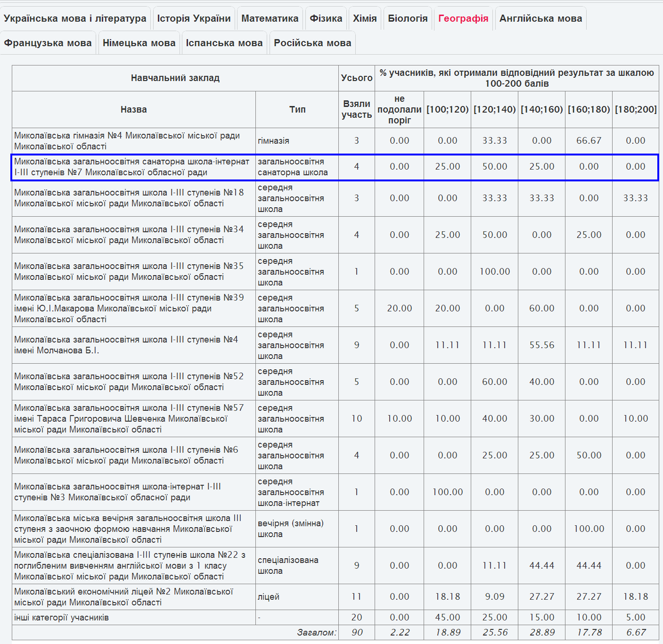Click the [180;200] column header
Viewport: 663px width, 644px height.
click(x=636, y=109)
